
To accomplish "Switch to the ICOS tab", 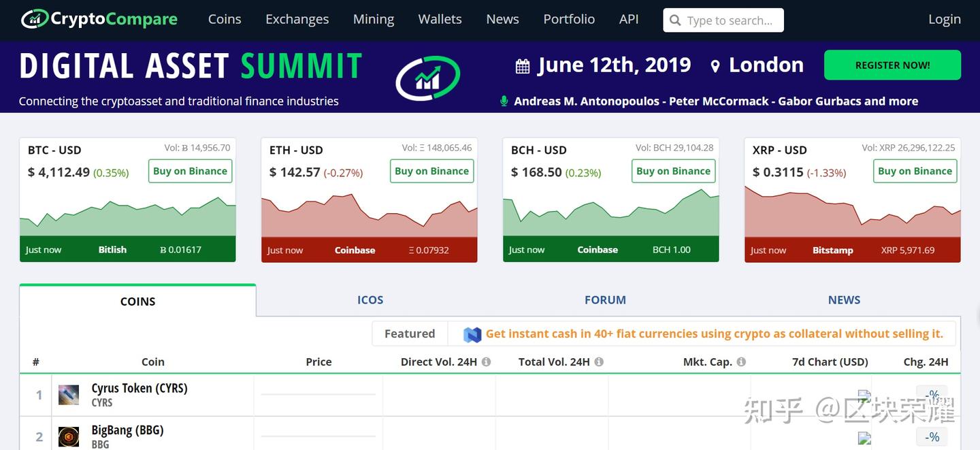I will point(370,300).
